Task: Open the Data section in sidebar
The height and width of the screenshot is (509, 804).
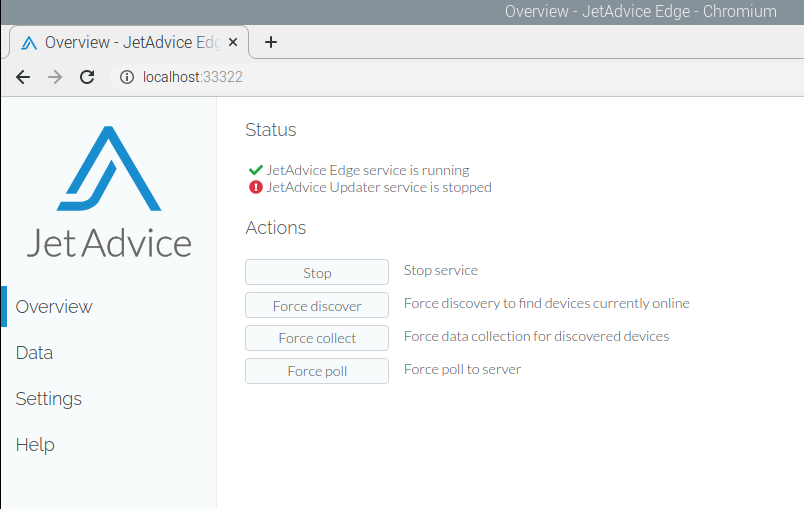Action: (x=35, y=353)
